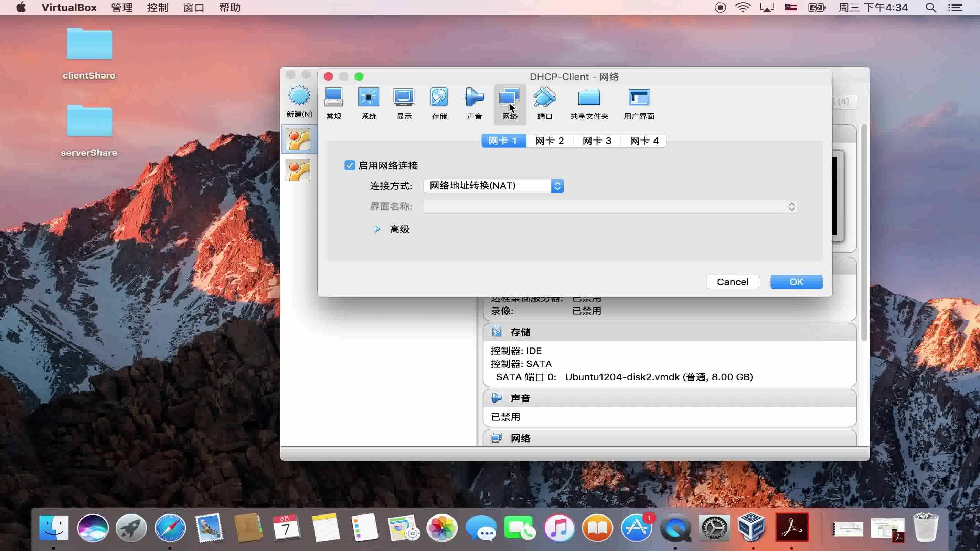Switch to the 网卡 2 tab
The width and height of the screenshot is (980, 551).
(549, 141)
